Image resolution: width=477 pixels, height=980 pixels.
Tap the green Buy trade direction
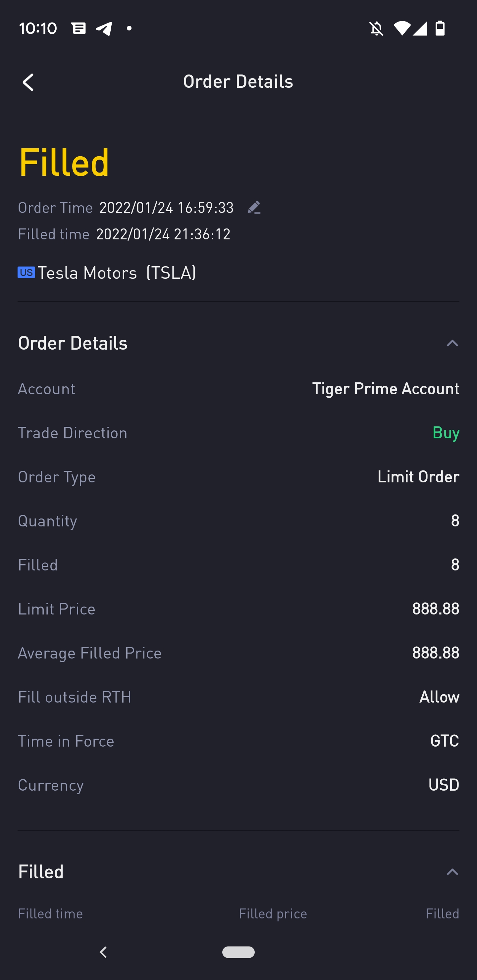pos(446,433)
